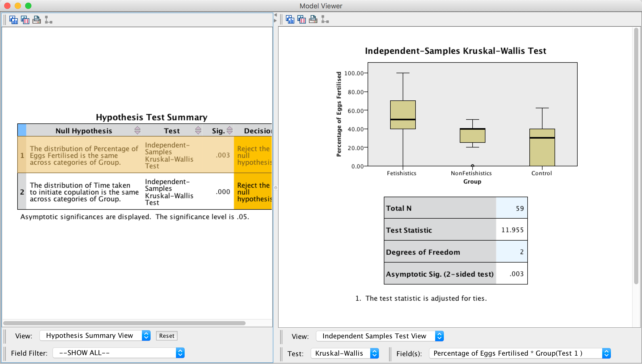The height and width of the screenshot is (364, 642).
Task: Click the copy chart icon in right toolbar
Action: [290, 19]
